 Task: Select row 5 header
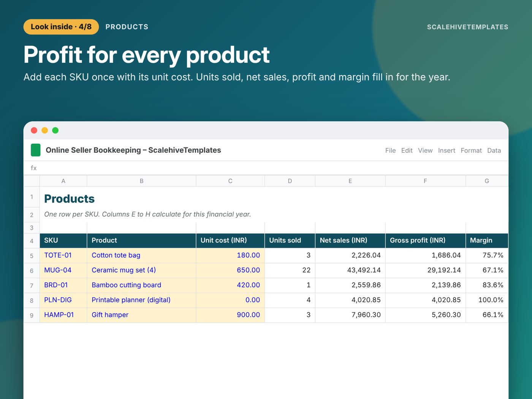point(32,256)
